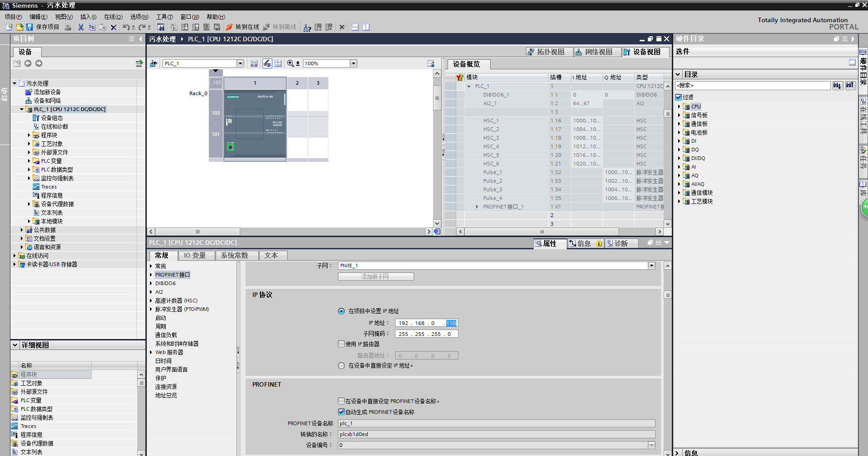This screenshot has width=868, height=456.
Task: Click the Save project disk icon
Action: coord(29,27)
